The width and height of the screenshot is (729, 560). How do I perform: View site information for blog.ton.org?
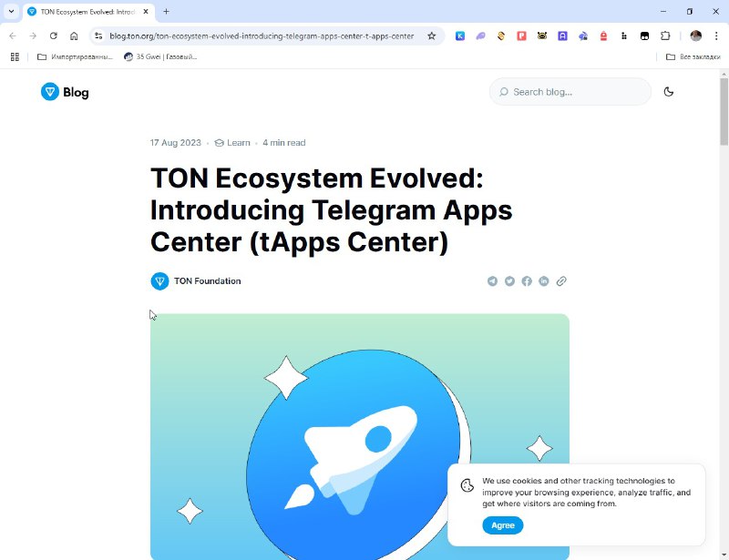[x=98, y=36]
